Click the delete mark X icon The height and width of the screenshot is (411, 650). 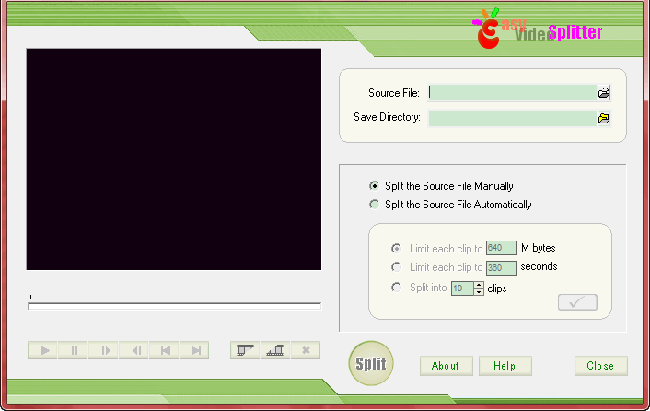pos(306,350)
